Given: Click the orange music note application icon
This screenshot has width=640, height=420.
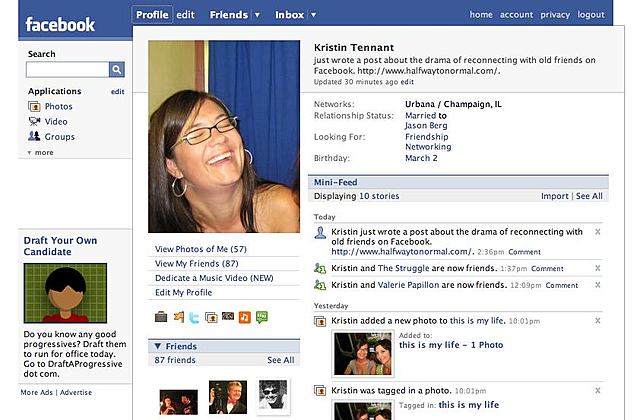Looking at the screenshot, I should [x=244, y=317].
